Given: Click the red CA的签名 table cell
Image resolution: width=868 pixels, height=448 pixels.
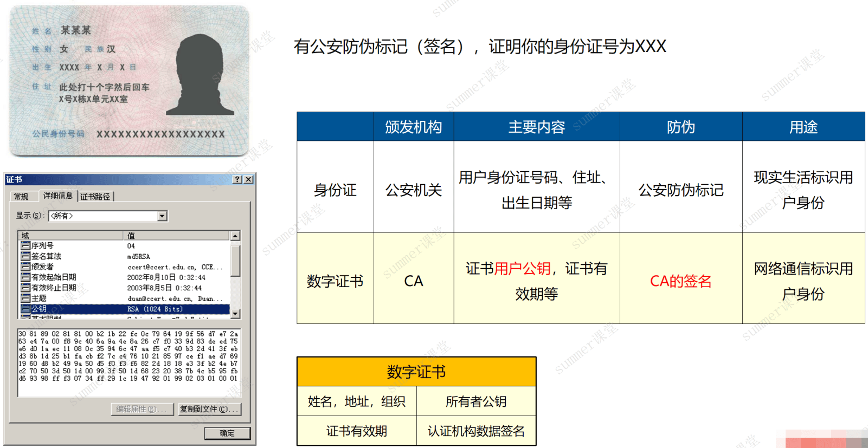Looking at the screenshot, I should [x=681, y=281].
